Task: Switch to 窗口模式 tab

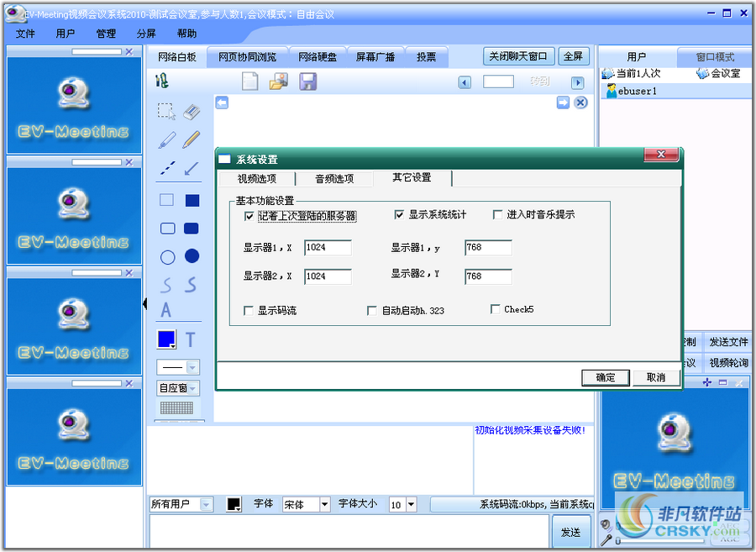Action: tap(715, 57)
